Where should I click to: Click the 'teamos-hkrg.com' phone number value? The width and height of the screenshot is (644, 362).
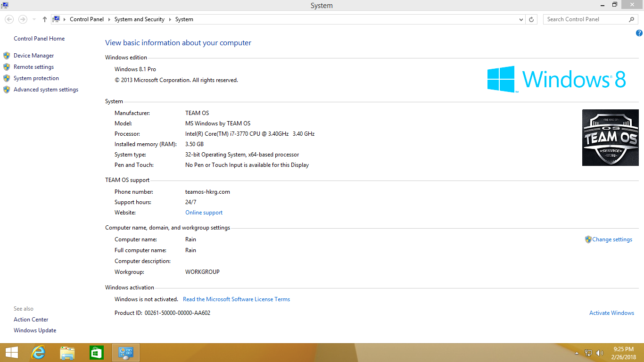click(208, 192)
